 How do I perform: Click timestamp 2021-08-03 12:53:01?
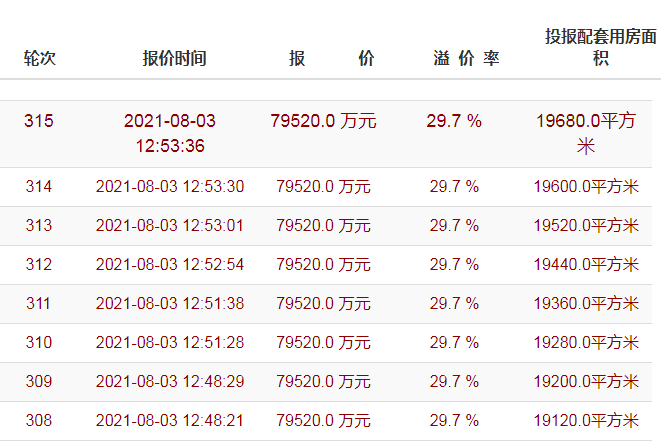click(x=170, y=225)
